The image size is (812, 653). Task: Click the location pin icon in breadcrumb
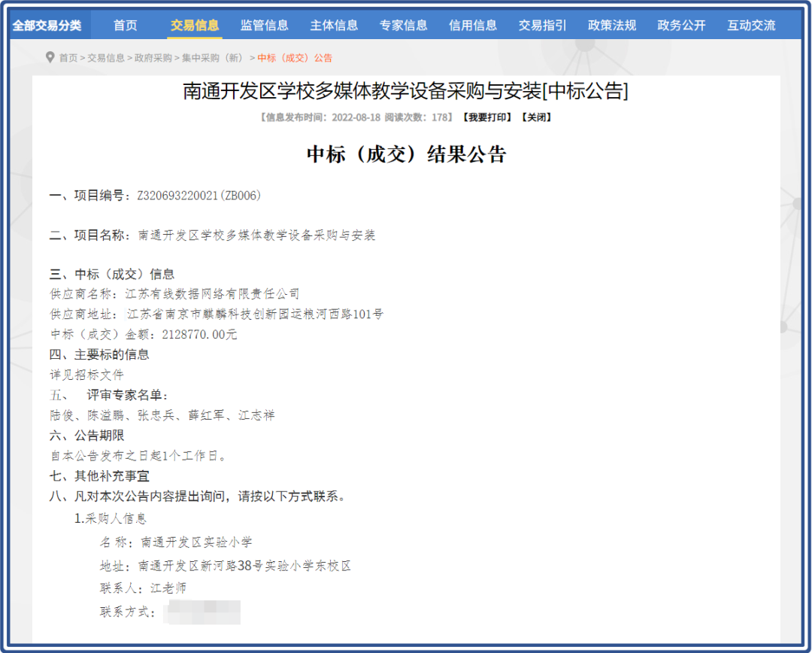tap(50, 57)
